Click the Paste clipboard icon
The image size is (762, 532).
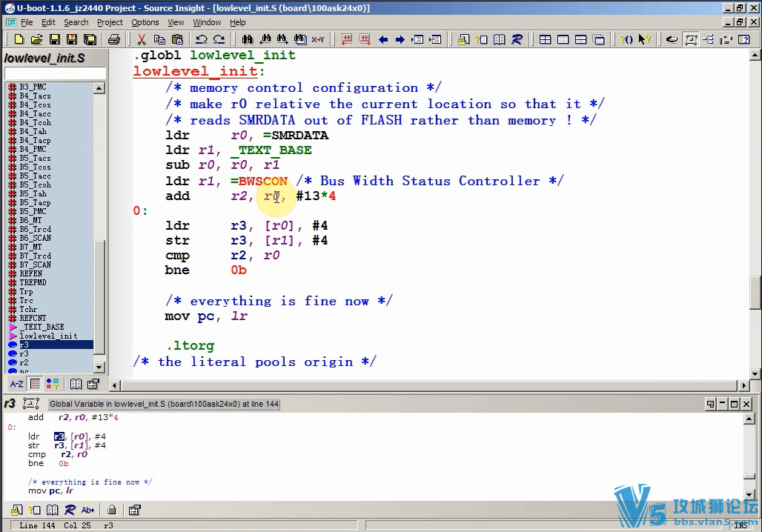pyautogui.click(x=177, y=39)
